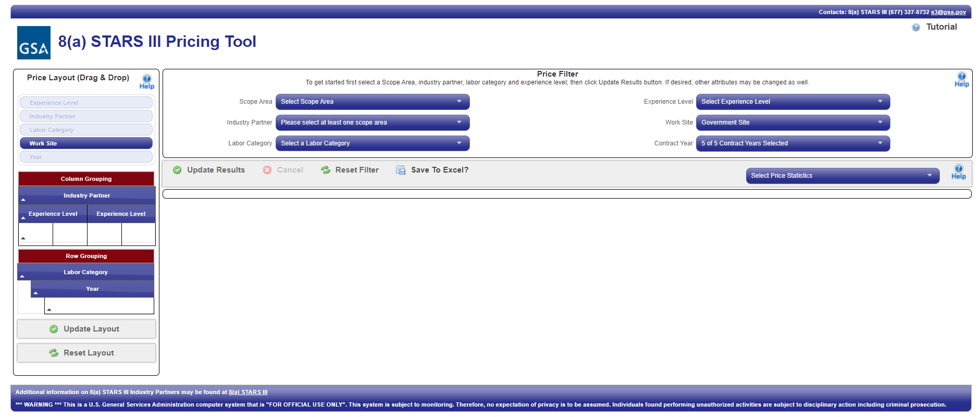Open the Tutorial link

941,27
